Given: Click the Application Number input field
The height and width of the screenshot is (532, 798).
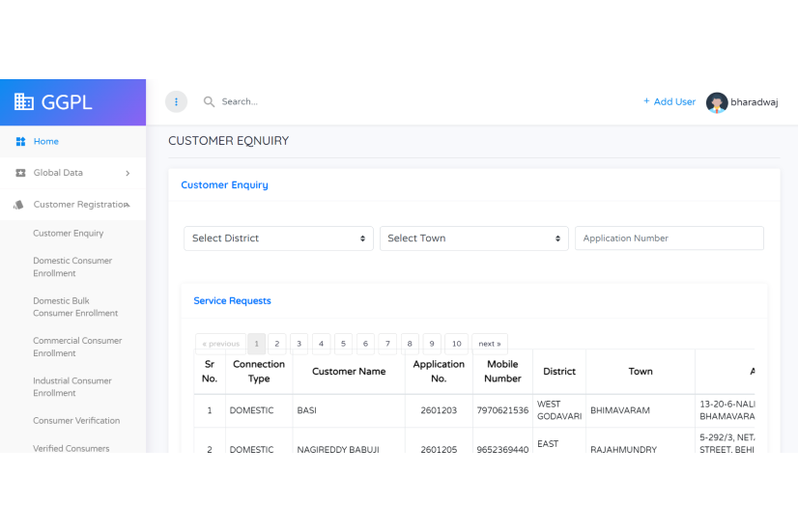Looking at the screenshot, I should [x=670, y=238].
